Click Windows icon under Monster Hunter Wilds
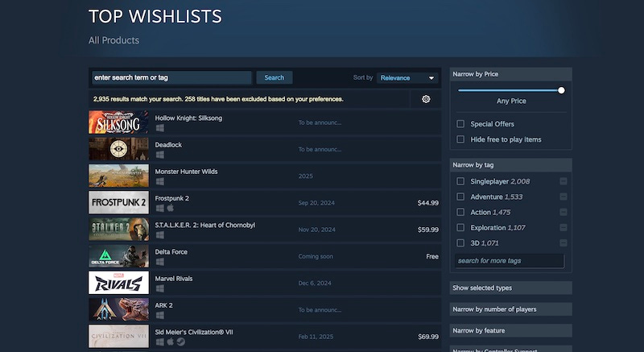The height and width of the screenshot is (352, 644). coord(159,181)
